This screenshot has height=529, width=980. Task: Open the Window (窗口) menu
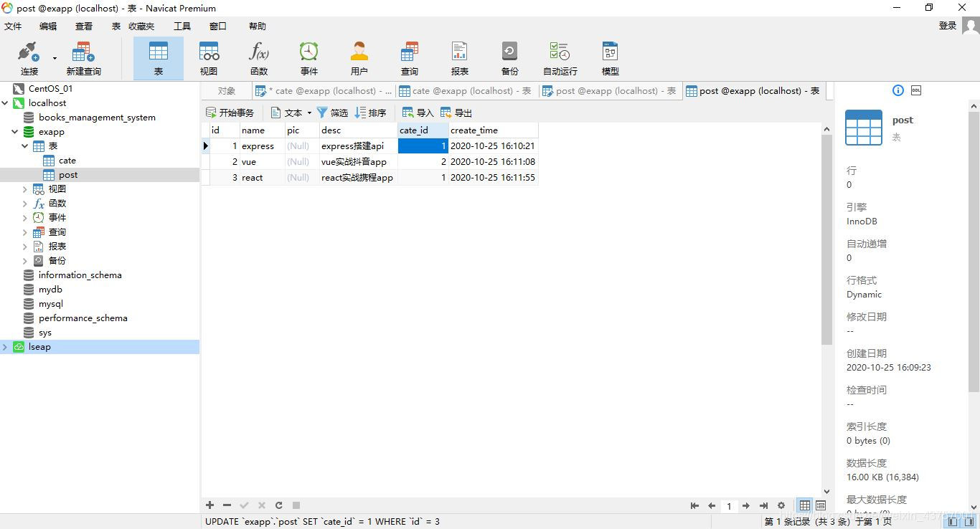(x=218, y=26)
